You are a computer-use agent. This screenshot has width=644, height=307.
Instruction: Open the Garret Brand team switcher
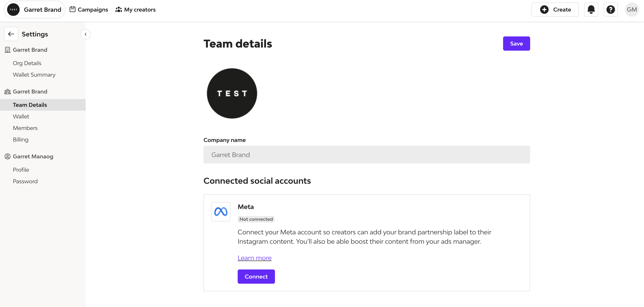tap(35, 10)
